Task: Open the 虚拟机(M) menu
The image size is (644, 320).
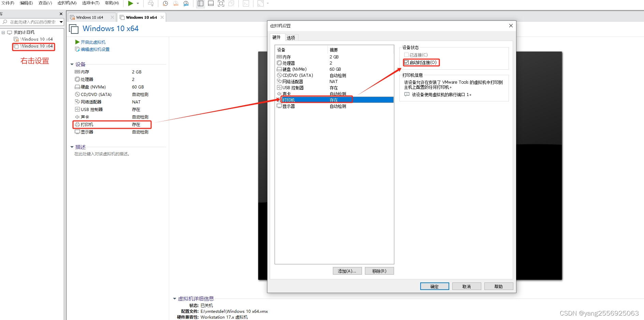Action: click(x=67, y=3)
